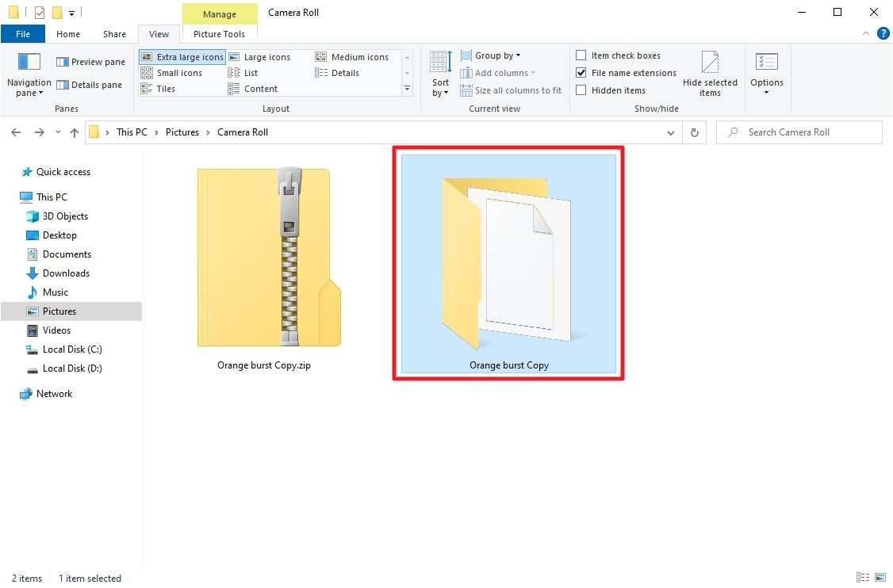
Task: Go back with the back arrow
Action: pos(16,132)
